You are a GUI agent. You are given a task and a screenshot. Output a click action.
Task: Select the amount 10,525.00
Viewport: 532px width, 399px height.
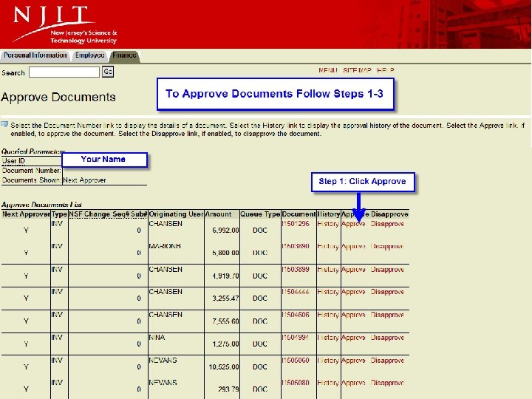tap(224, 367)
